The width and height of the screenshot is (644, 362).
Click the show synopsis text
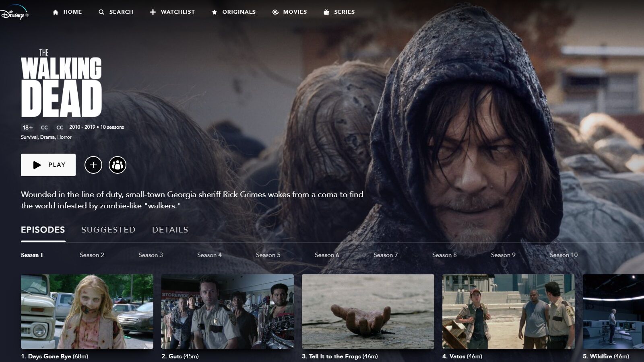pyautogui.click(x=192, y=200)
